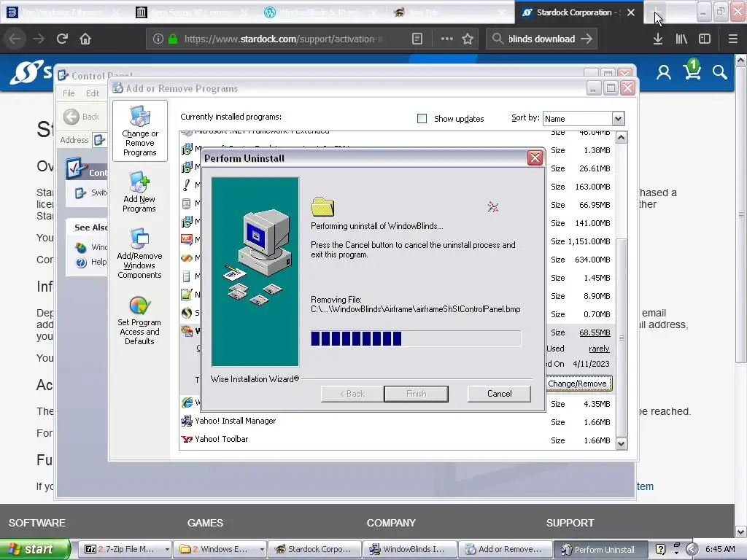Switch to the WordPress browser tab

321,12
